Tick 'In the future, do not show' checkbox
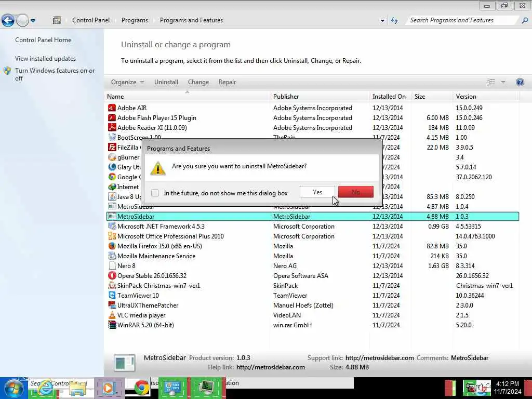 click(x=155, y=193)
